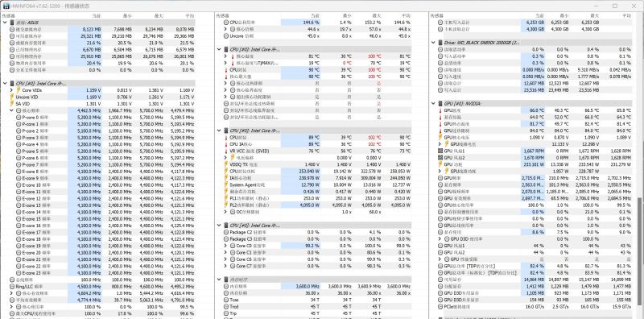Viewport: 644px width, 319px height.
Task: Expand the Core C0 驻留率 row
Action: [225, 246]
